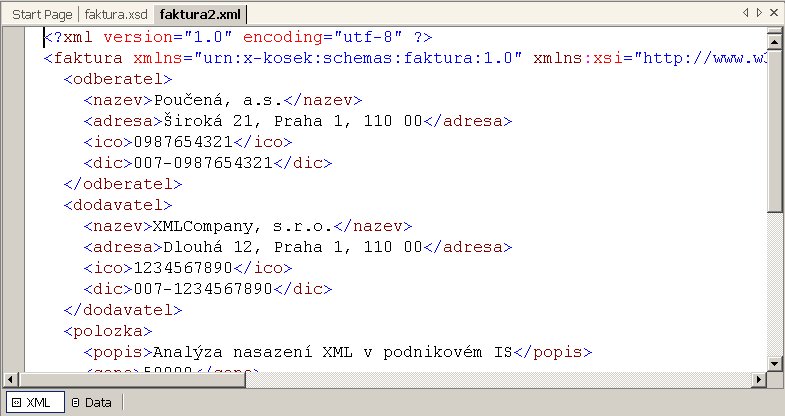
Task: Click the polozka opening element line
Action: point(106,330)
